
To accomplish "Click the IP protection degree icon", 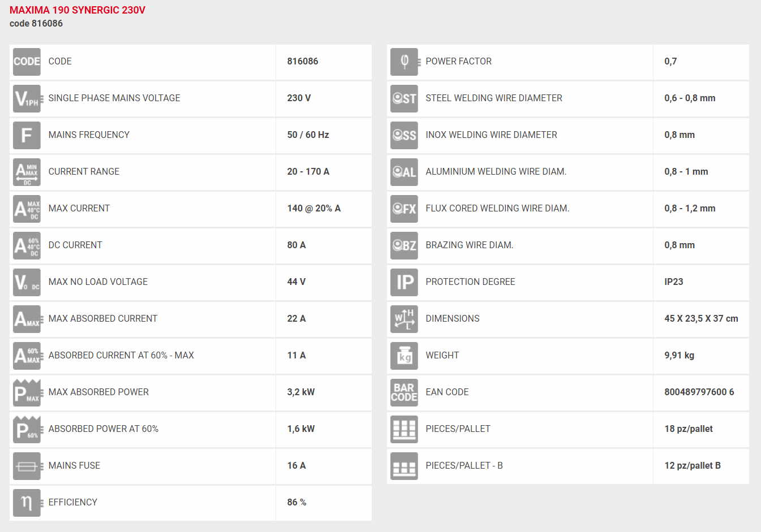I will pos(404,282).
